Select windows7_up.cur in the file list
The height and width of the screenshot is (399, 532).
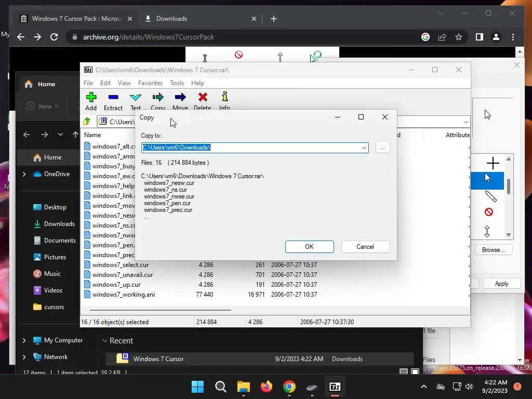(x=116, y=284)
